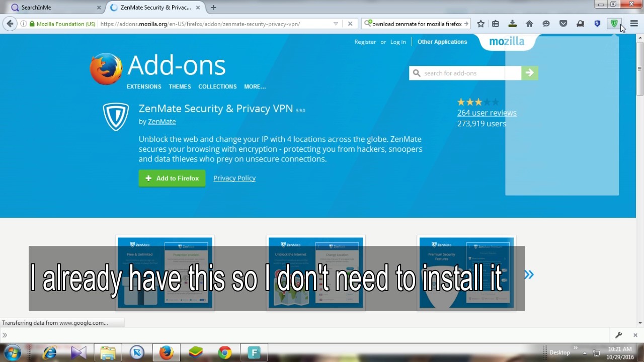Screen dimensions: 644x362
Task: Read the 264 user reviews link
Action: [x=487, y=113]
